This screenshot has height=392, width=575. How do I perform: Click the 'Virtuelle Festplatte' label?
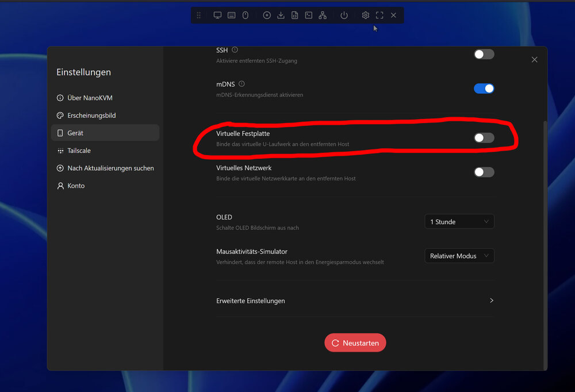(243, 133)
